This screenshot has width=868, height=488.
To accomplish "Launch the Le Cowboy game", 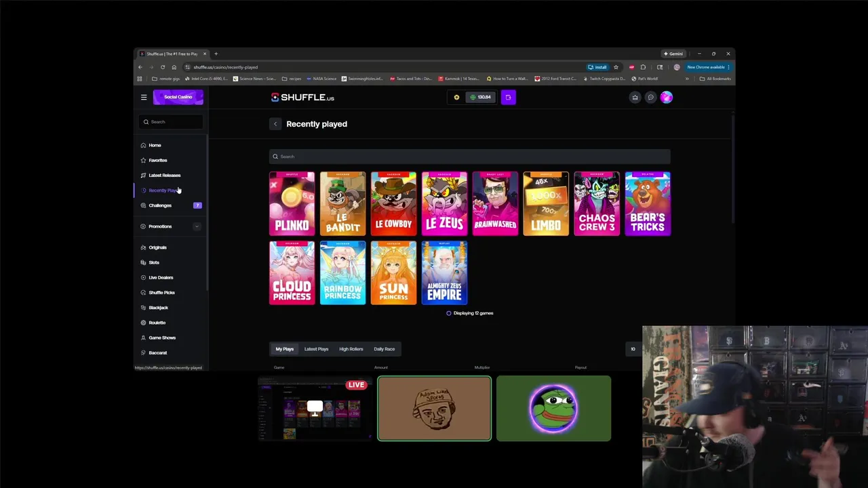I will coord(393,204).
